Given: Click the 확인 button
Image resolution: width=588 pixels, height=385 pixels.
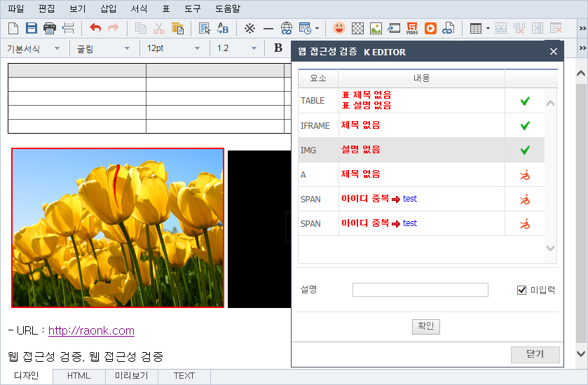Looking at the screenshot, I should (x=426, y=327).
